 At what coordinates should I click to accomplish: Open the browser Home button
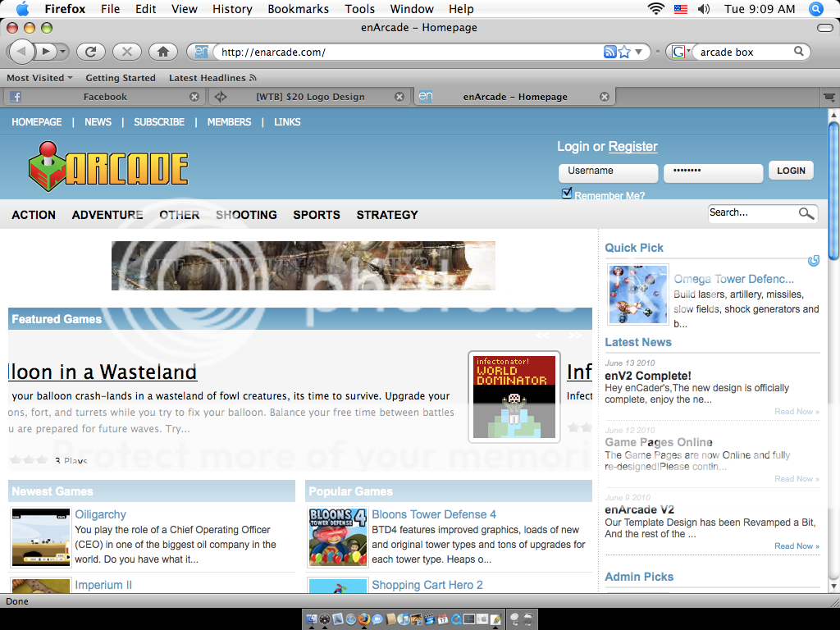(163, 52)
